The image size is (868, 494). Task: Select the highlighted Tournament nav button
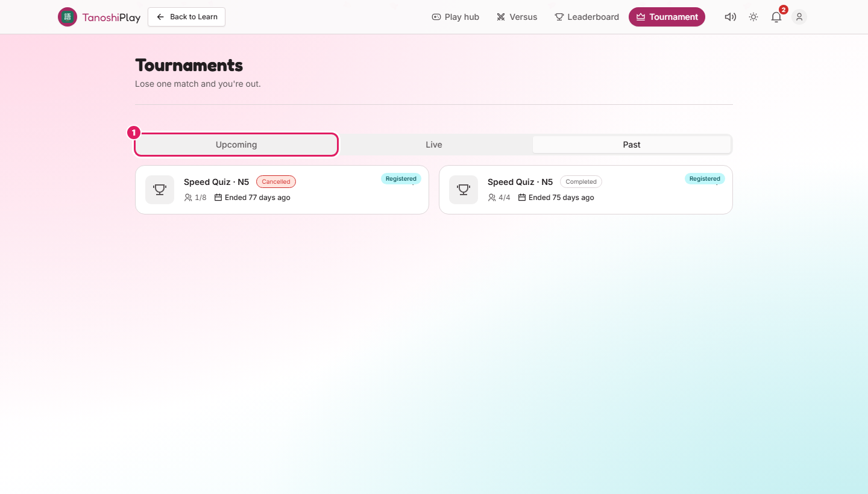667,17
